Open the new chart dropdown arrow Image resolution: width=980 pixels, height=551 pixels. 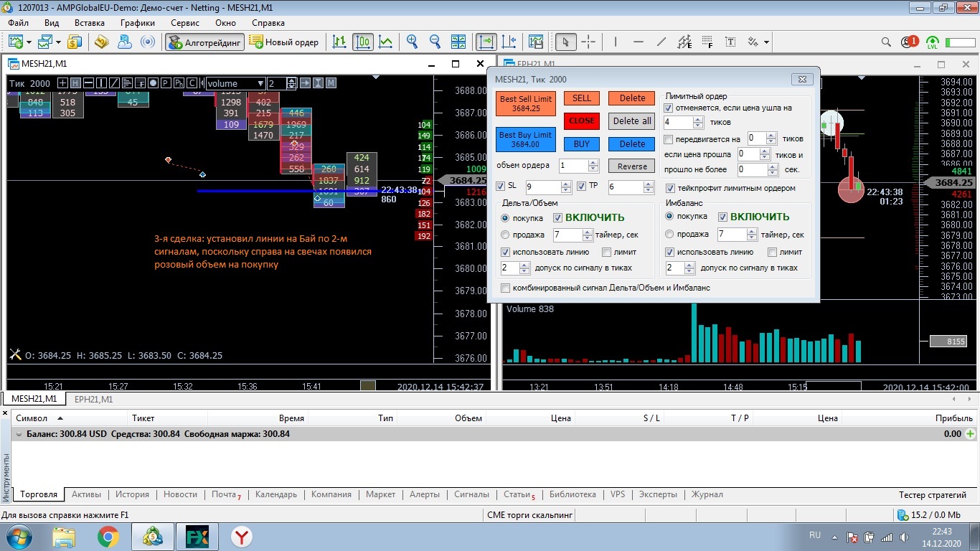click(x=29, y=42)
